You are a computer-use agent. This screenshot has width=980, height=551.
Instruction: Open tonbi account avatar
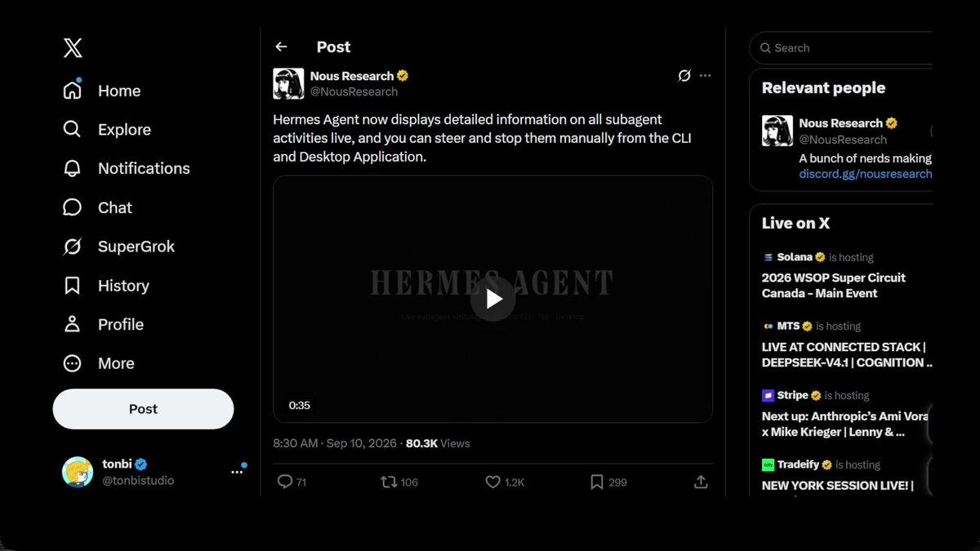pos(78,472)
